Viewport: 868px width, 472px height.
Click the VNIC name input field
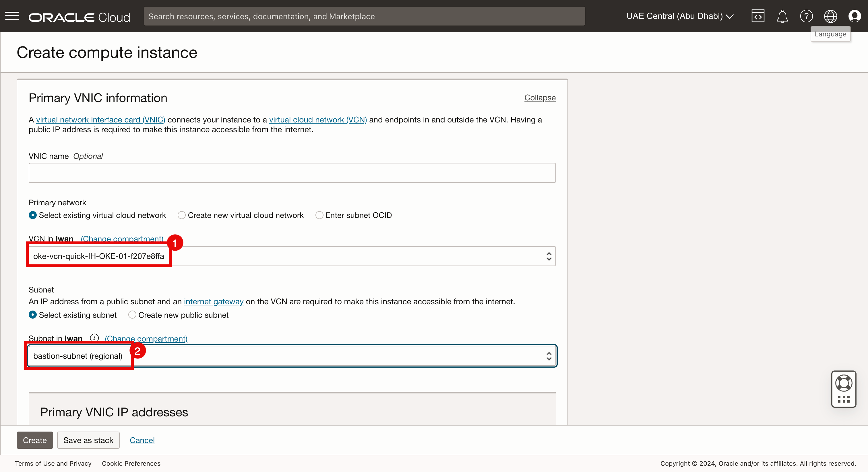pos(292,173)
